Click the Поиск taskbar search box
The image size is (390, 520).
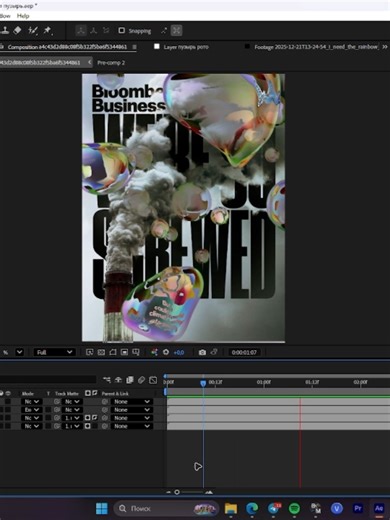(166, 509)
